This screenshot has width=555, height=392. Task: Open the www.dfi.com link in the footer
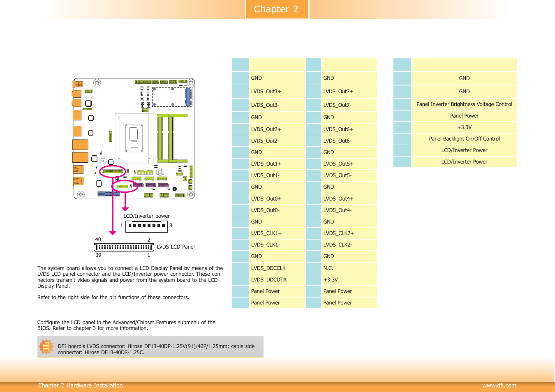coord(499,385)
